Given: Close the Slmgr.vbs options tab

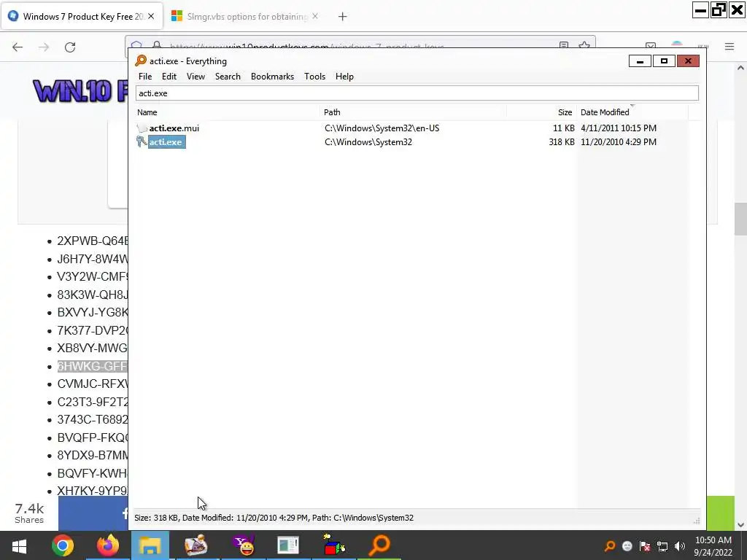Looking at the screenshot, I should (315, 16).
